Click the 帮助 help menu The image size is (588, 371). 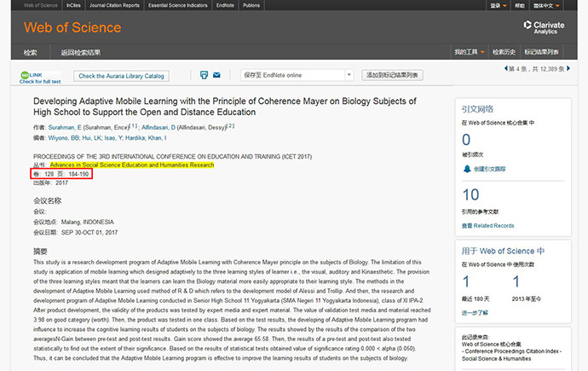[x=520, y=5]
